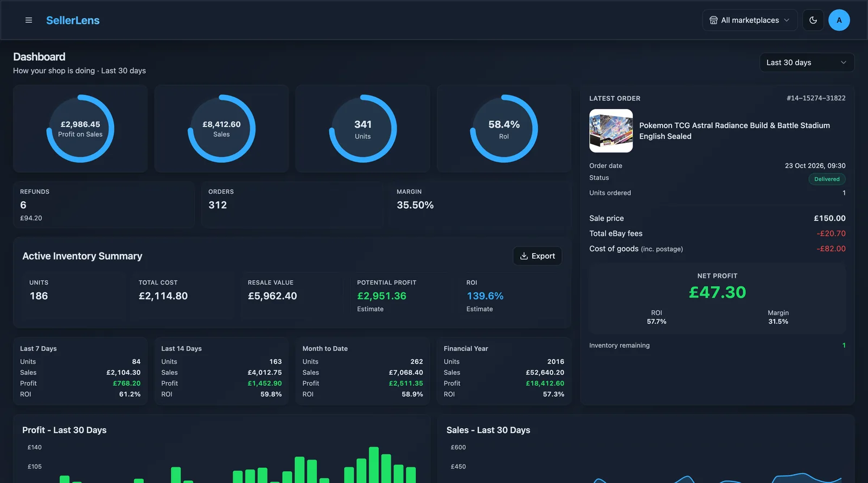The image size is (868, 483).
Task: Click the Resale Value £5,962.40
Action: tap(272, 296)
